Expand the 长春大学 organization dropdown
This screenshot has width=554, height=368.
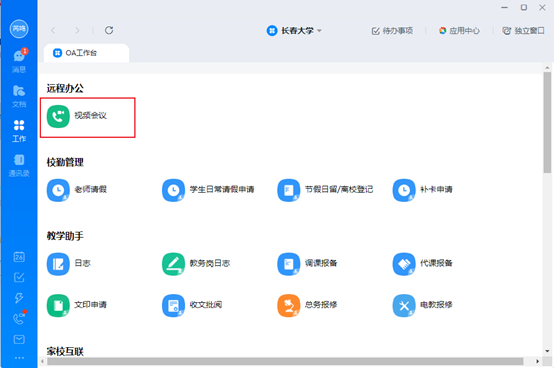294,31
